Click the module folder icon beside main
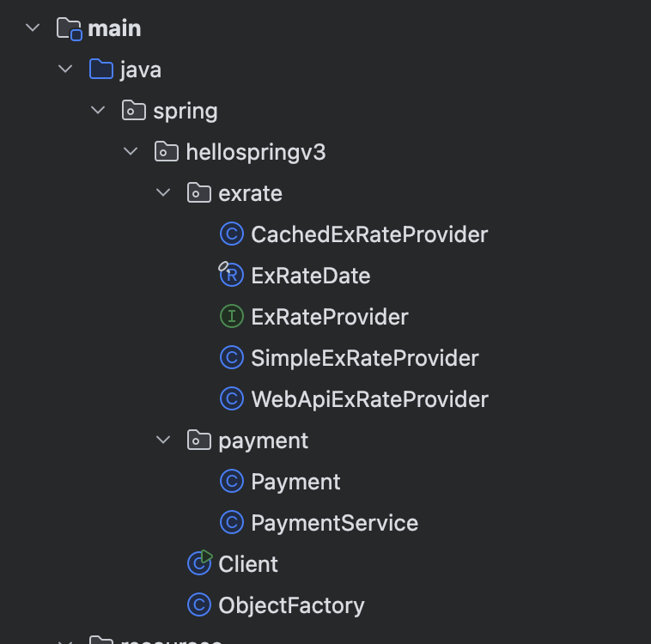 tap(69, 28)
